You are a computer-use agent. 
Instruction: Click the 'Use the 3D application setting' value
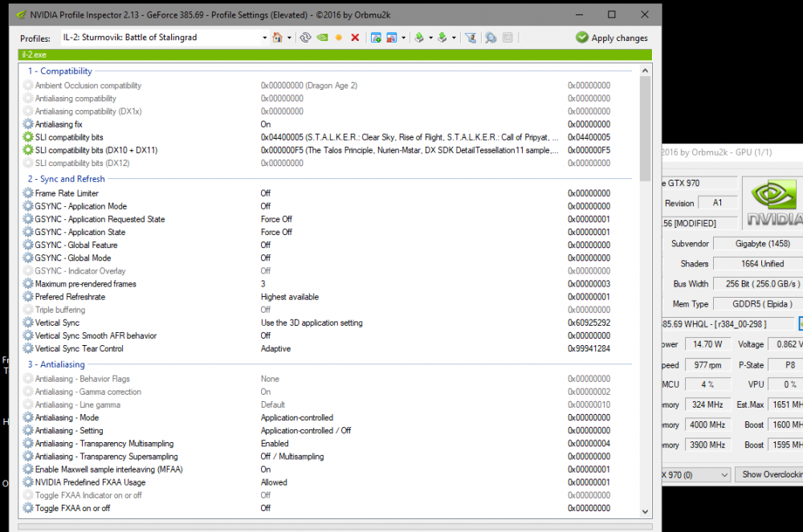[312, 323]
